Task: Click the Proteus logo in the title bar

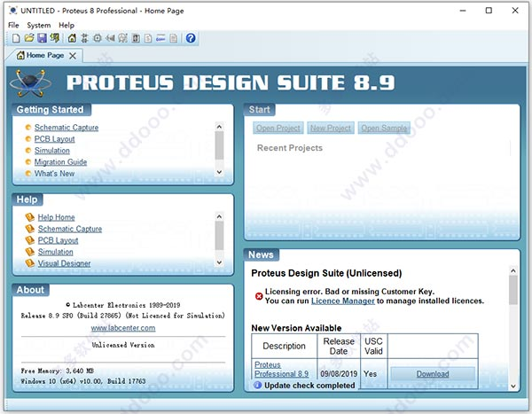Action: [x=13, y=11]
